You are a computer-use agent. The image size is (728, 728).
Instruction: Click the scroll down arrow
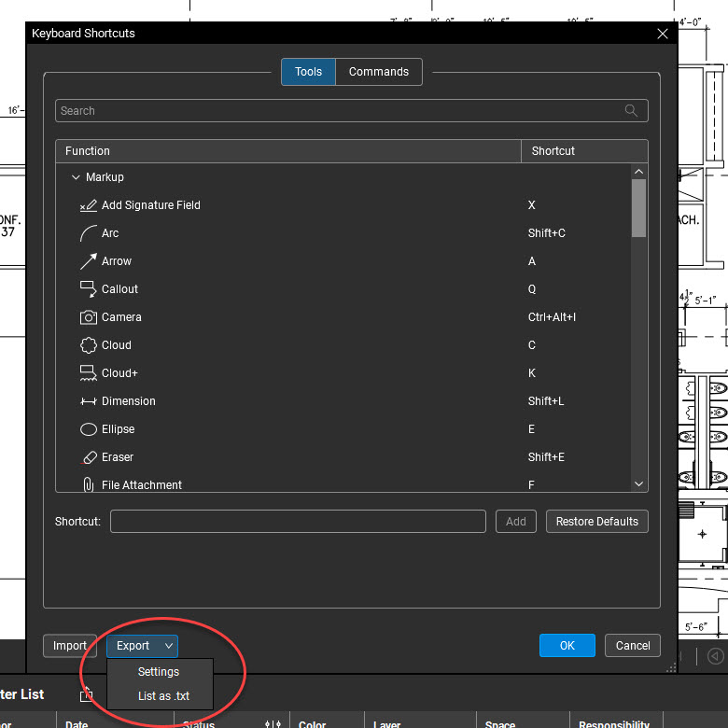coord(638,483)
